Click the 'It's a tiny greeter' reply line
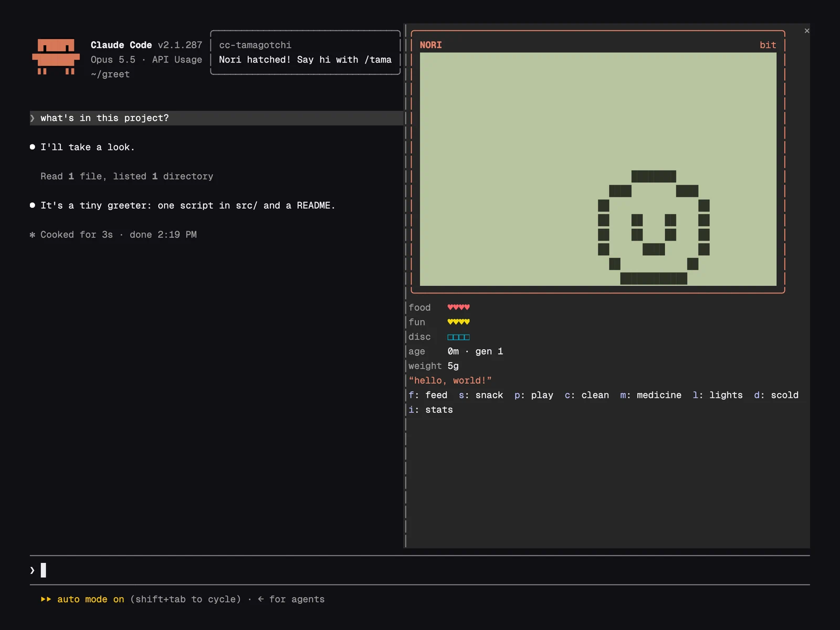Screen dimensions: 840x630 [187, 205]
